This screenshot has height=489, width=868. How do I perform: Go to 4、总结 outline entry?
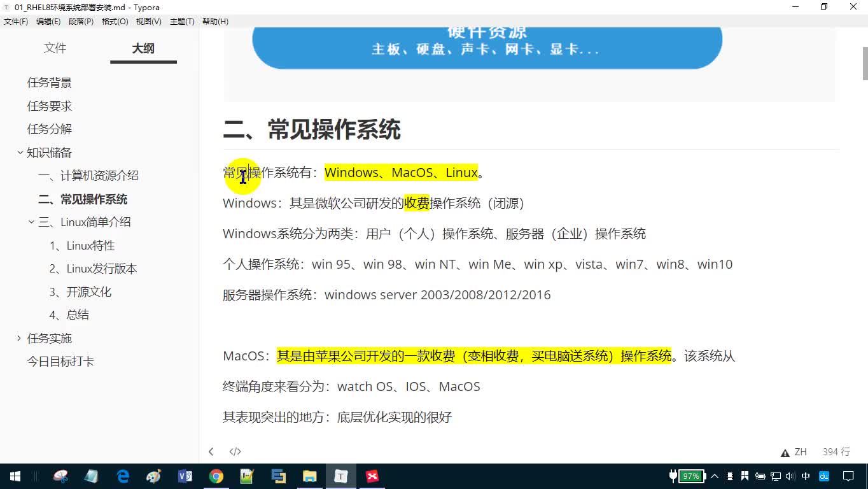point(69,315)
